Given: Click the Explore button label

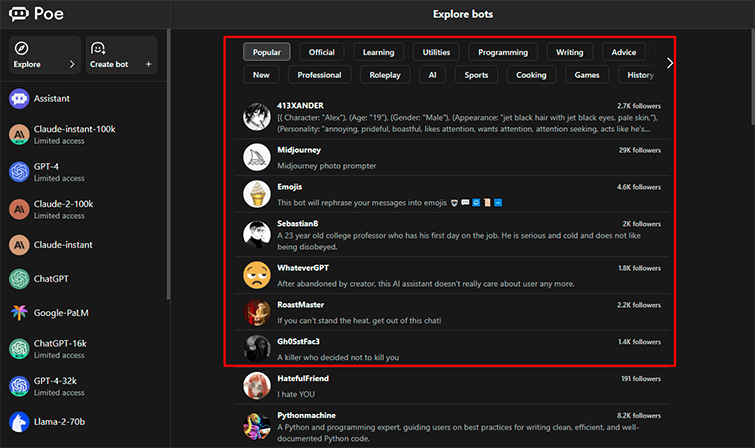Looking at the screenshot, I should pos(27,64).
